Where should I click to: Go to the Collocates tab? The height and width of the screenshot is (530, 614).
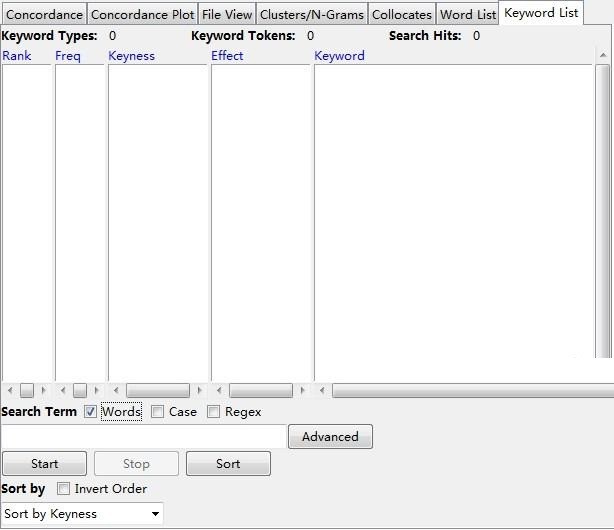tap(402, 15)
